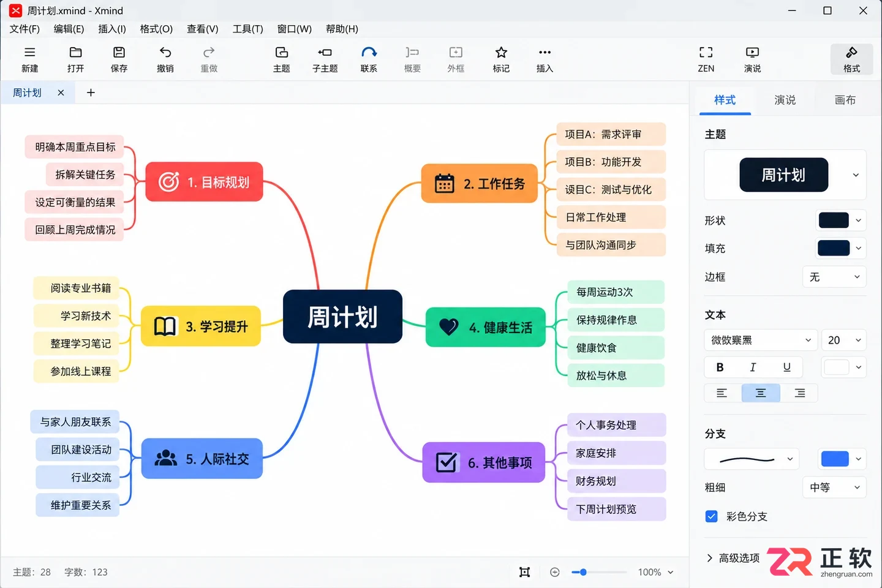The height and width of the screenshot is (588, 882).
Task: Add a topic using 主题 icon
Action: point(282,53)
